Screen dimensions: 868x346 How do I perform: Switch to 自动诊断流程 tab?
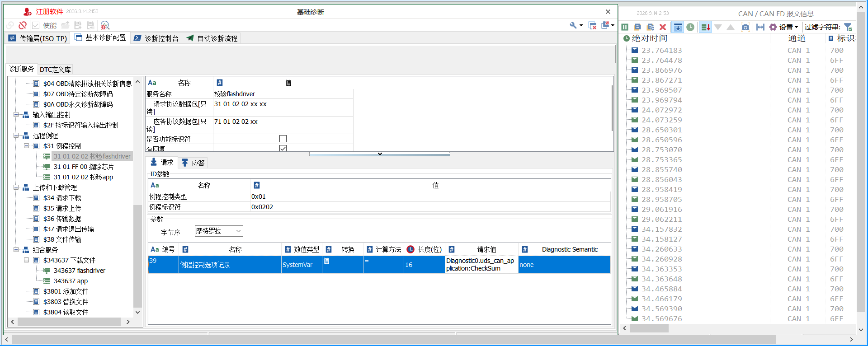click(x=212, y=38)
